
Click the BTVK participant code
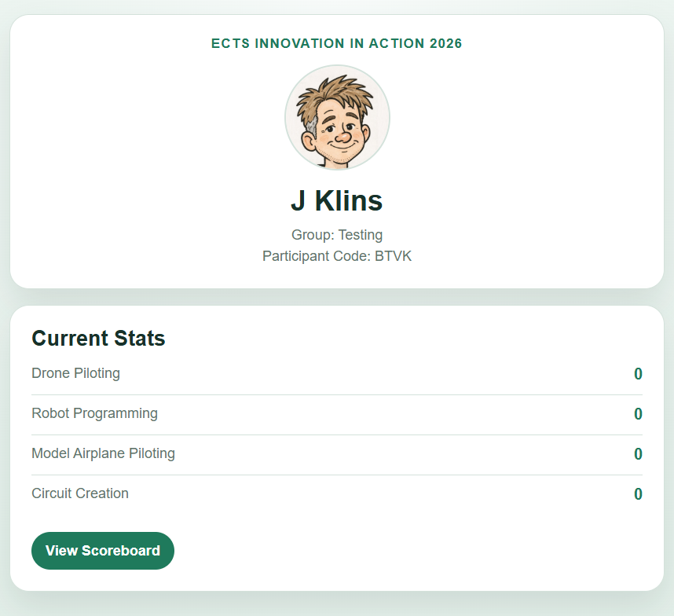pos(394,256)
